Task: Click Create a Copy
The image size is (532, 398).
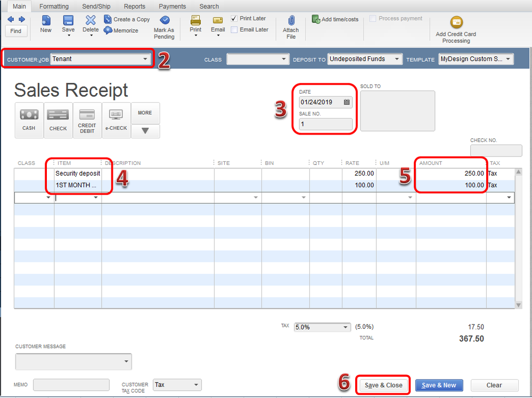Action: (127, 19)
